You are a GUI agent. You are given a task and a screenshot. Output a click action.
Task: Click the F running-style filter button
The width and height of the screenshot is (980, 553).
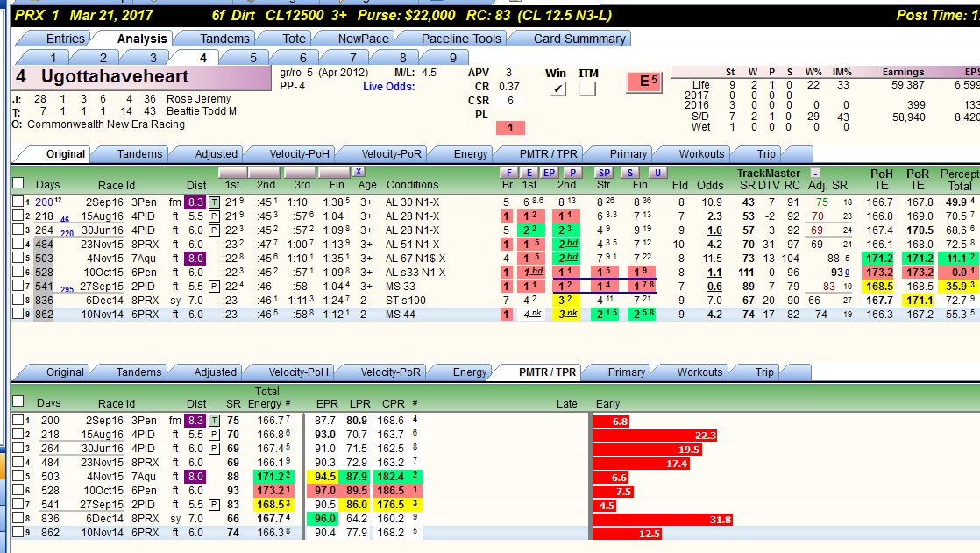(508, 173)
